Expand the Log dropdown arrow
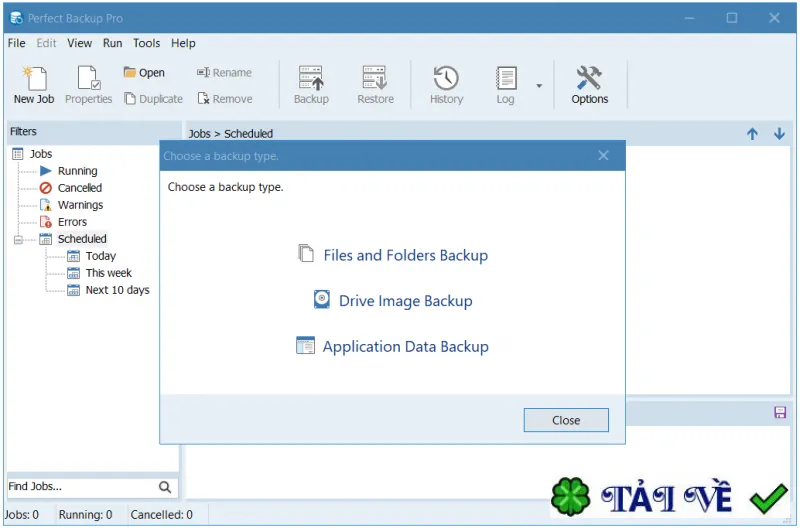800x528 pixels. 539,86
